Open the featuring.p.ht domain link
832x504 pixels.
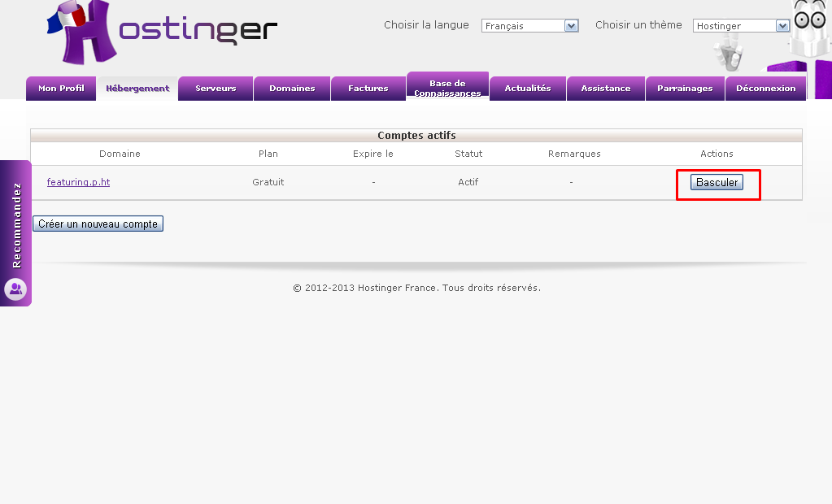coord(79,182)
